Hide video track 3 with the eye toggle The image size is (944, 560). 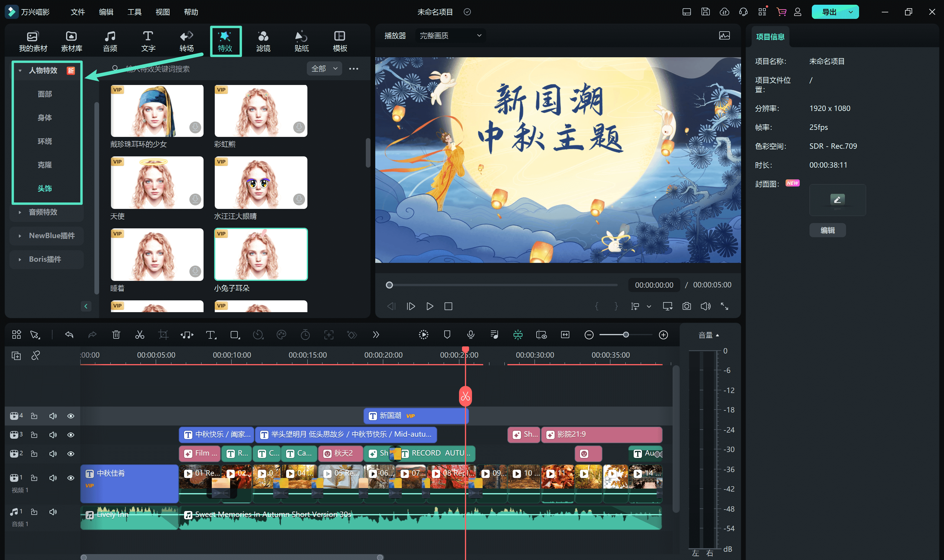[71, 435]
